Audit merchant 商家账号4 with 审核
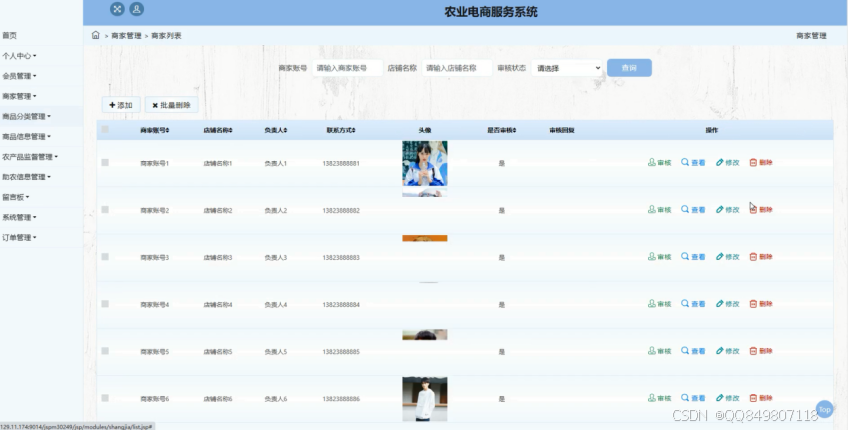Viewport: 848px width, 431px height. pyautogui.click(x=660, y=304)
